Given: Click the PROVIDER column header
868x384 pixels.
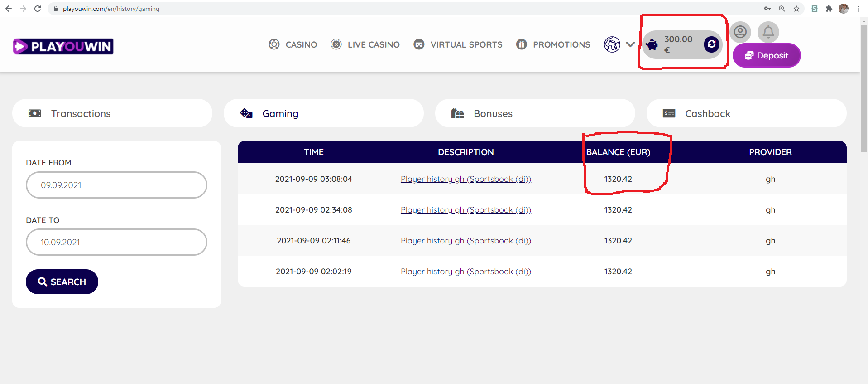Looking at the screenshot, I should (770, 152).
